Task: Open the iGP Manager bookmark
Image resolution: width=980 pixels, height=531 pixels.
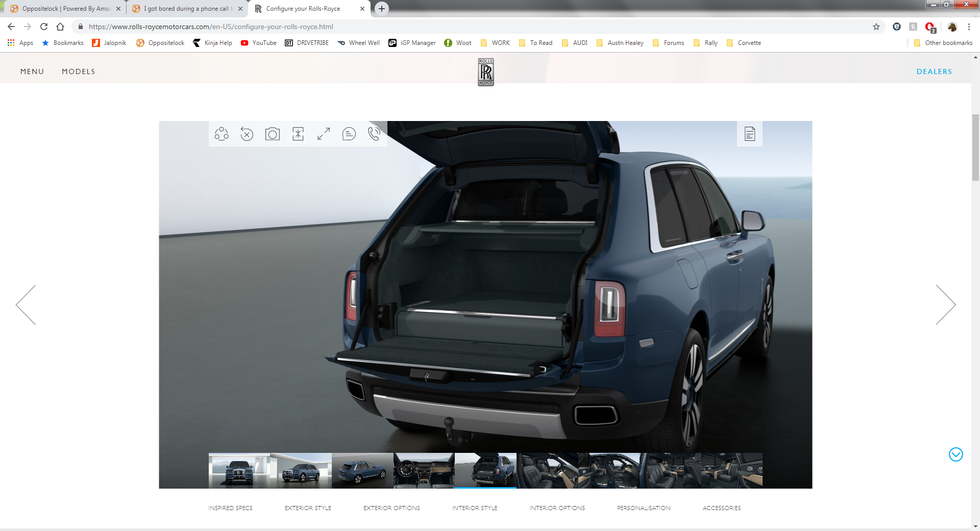Action: (x=412, y=43)
